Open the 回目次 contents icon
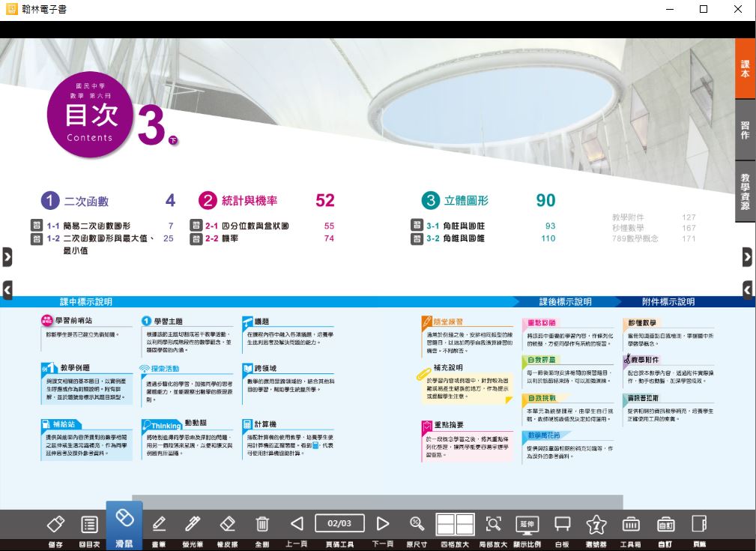 [x=89, y=524]
